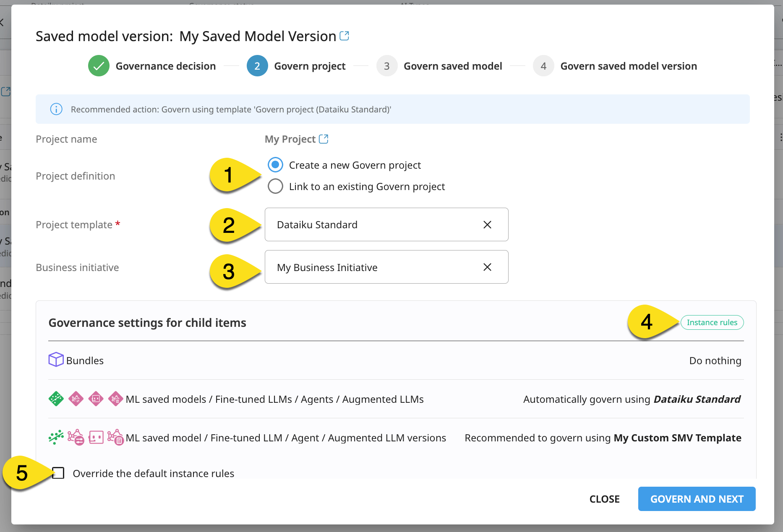Open My Saved Model Version external link icon
This screenshot has width=783, height=532.
pyautogui.click(x=344, y=36)
